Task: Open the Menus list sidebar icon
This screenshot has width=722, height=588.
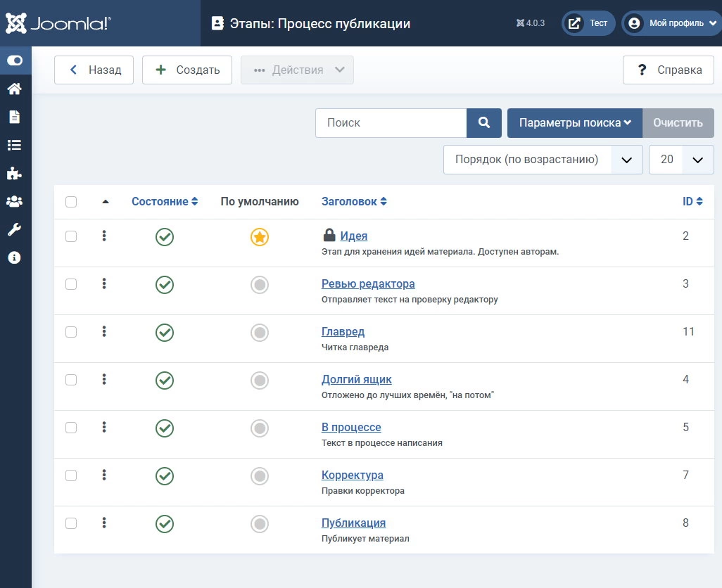Action: coord(15,146)
